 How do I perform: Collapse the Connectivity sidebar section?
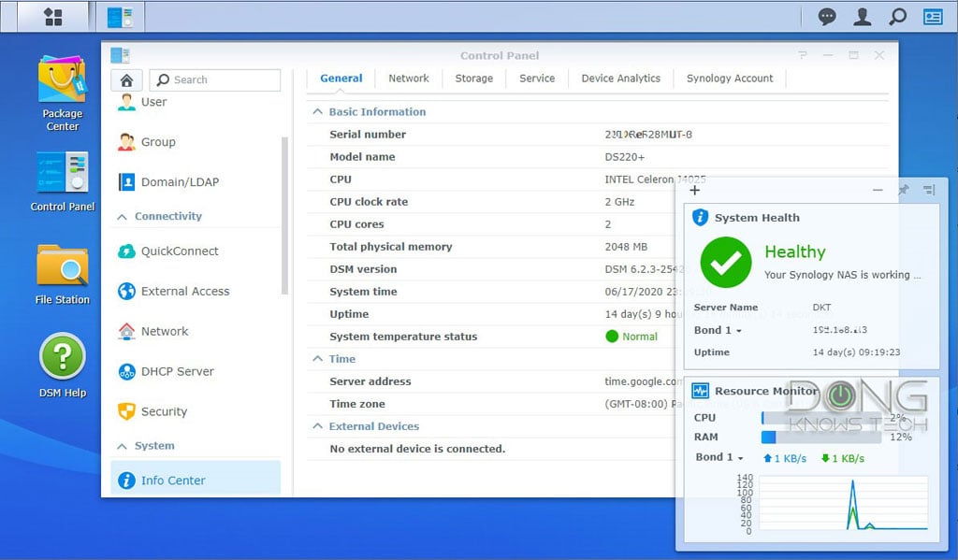[123, 217]
